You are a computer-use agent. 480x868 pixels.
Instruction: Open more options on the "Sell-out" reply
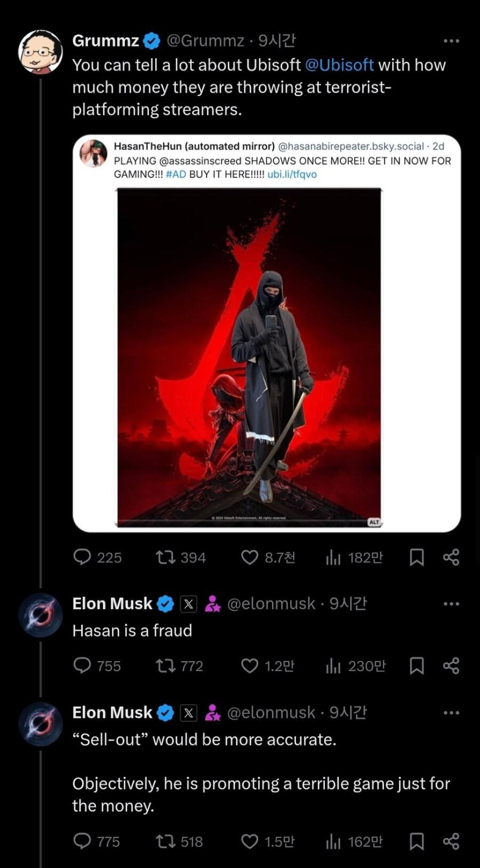click(x=451, y=713)
